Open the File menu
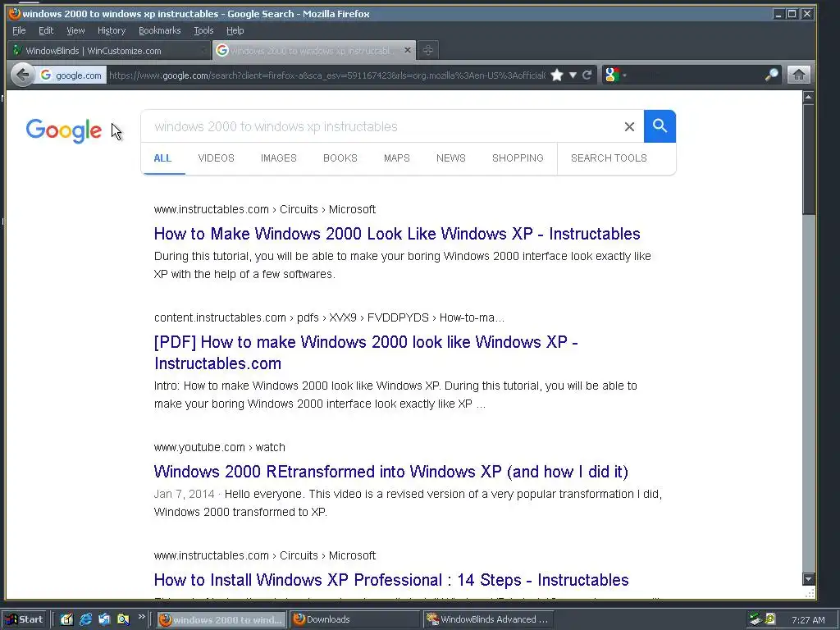The image size is (840, 630). click(x=19, y=30)
